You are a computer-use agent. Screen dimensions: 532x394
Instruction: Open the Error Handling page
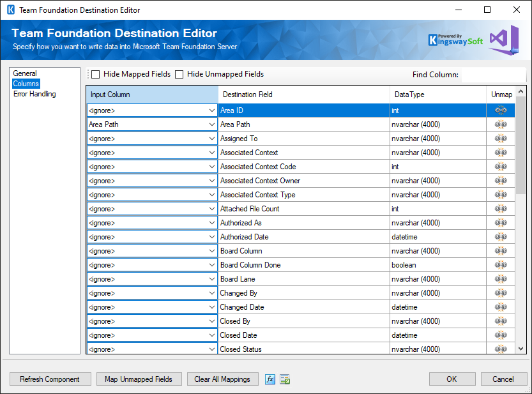pos(34,94)
